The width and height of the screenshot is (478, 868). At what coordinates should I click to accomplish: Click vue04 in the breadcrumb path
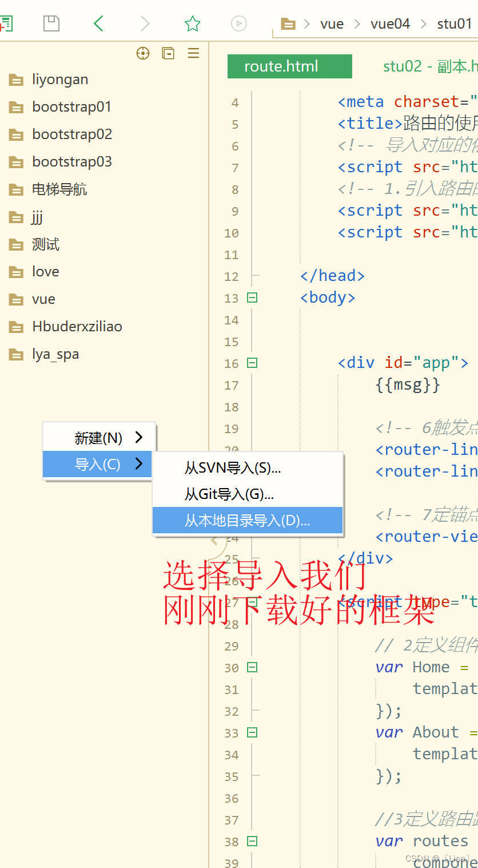tap(390, 24)
